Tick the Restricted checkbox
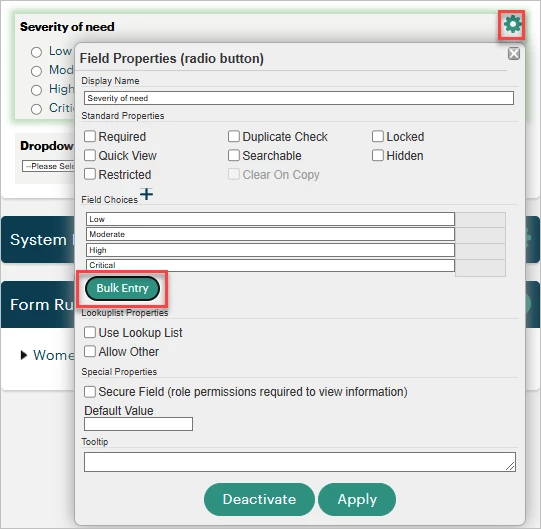 pos(90,174)
